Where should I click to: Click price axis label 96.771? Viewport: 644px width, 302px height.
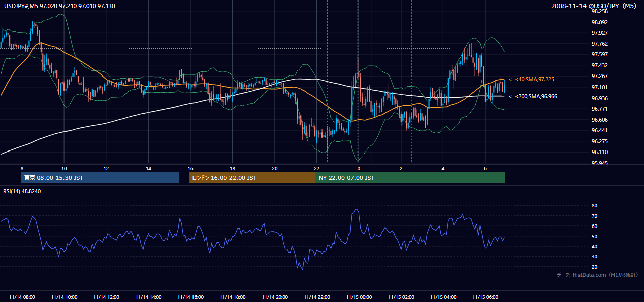click(x=599, y=109)
